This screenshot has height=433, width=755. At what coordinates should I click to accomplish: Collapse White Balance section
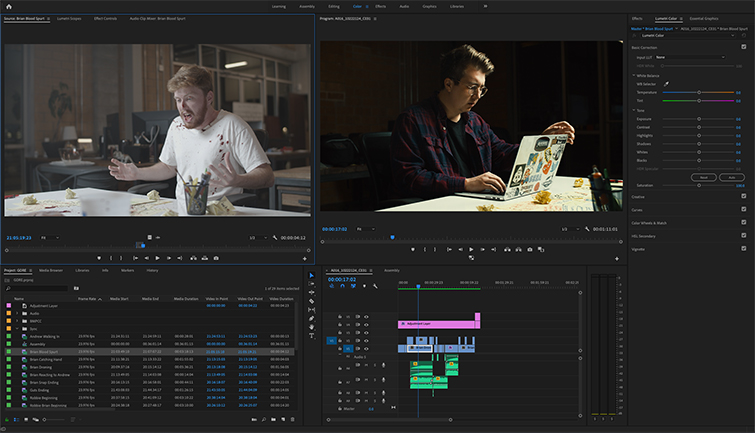[x=634, y=76]
